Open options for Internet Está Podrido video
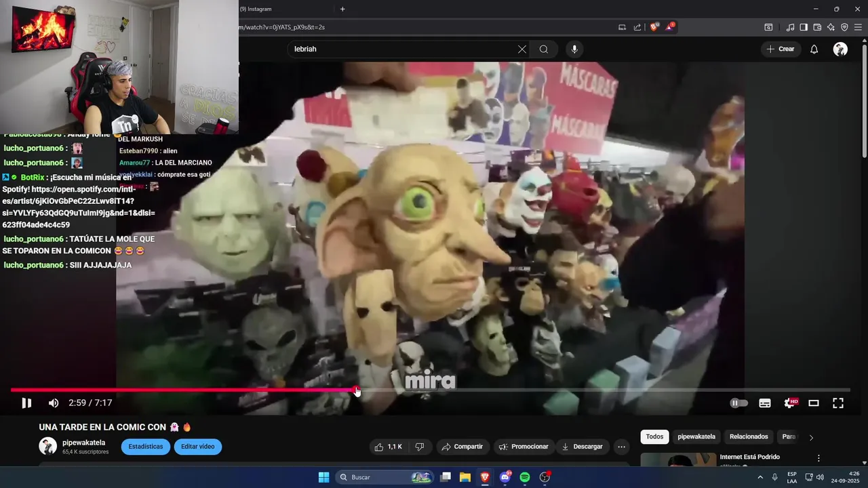 click(x=818, y=458)
